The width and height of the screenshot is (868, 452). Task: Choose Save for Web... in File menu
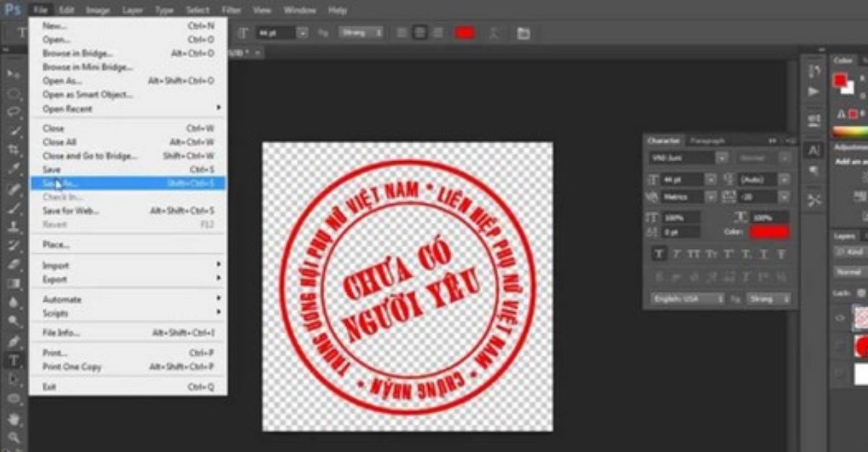[128, 211]
